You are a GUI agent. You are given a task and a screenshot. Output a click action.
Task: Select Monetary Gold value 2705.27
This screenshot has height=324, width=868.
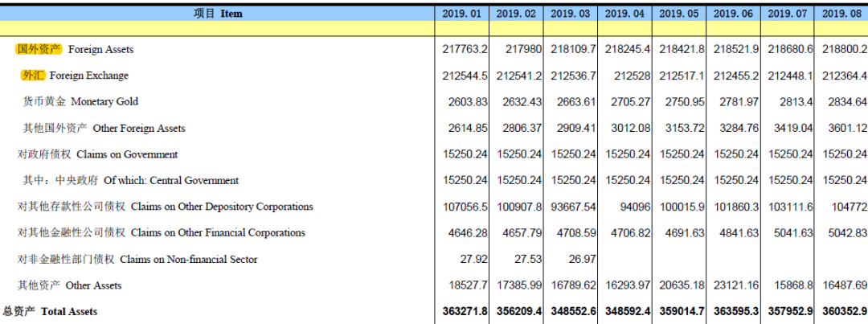(x=631, y=101)
